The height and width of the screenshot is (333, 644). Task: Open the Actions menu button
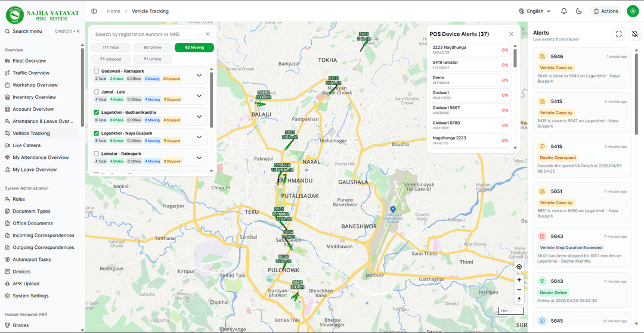tap(606, 11)
